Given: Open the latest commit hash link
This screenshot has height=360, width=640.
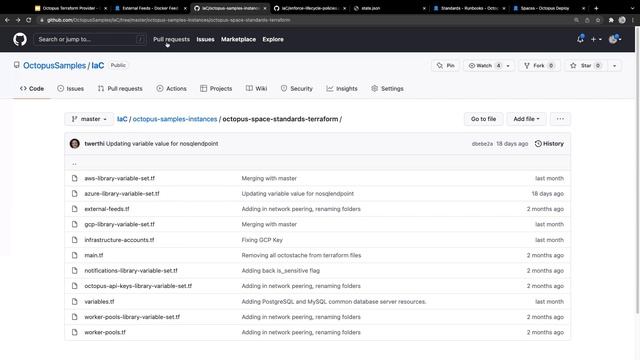Looking at the screenshot, I should coord(482,144).
